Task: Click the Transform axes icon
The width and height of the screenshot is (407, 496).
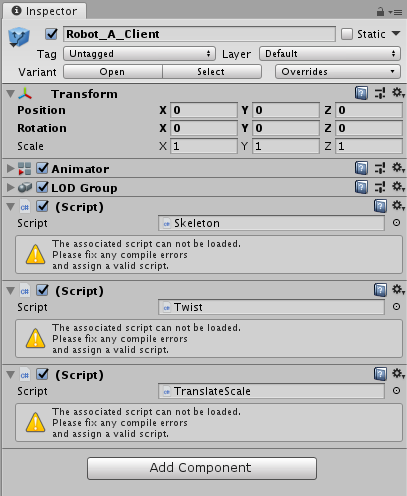Action: click(x=25, y=94)
